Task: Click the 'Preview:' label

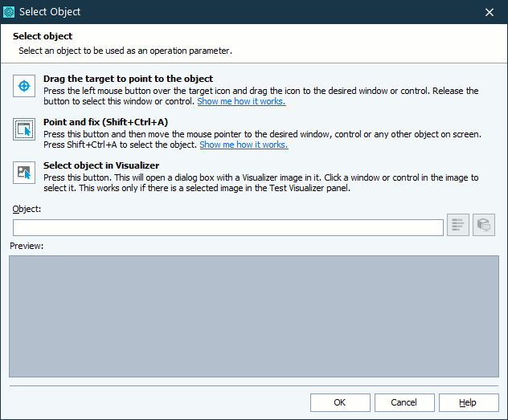Action: 27,246
